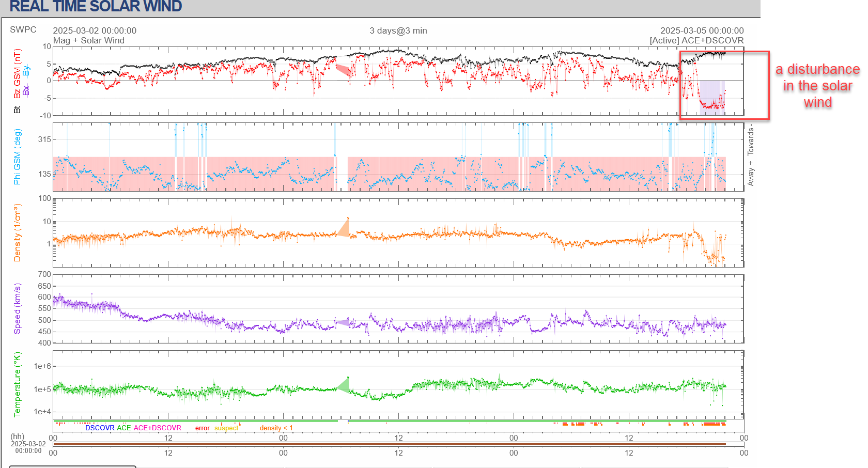Click the 'Towards -' sector label
This screenshot has height=468, width=868.
tap(751, 139)
